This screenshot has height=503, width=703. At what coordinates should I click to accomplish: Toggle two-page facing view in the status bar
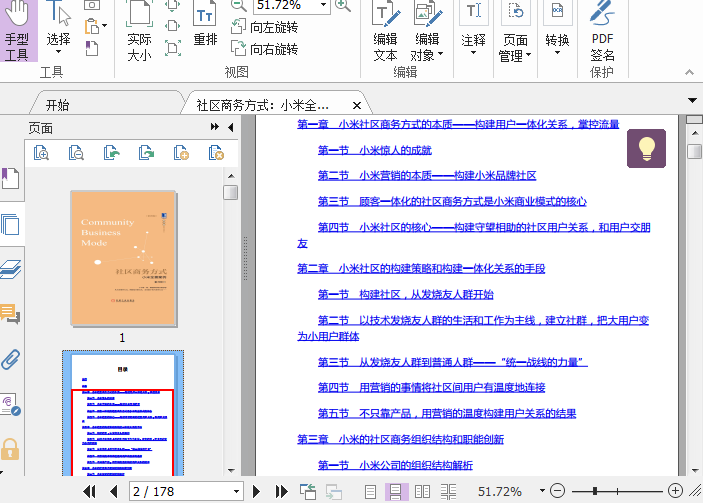(x=422, y=491)
